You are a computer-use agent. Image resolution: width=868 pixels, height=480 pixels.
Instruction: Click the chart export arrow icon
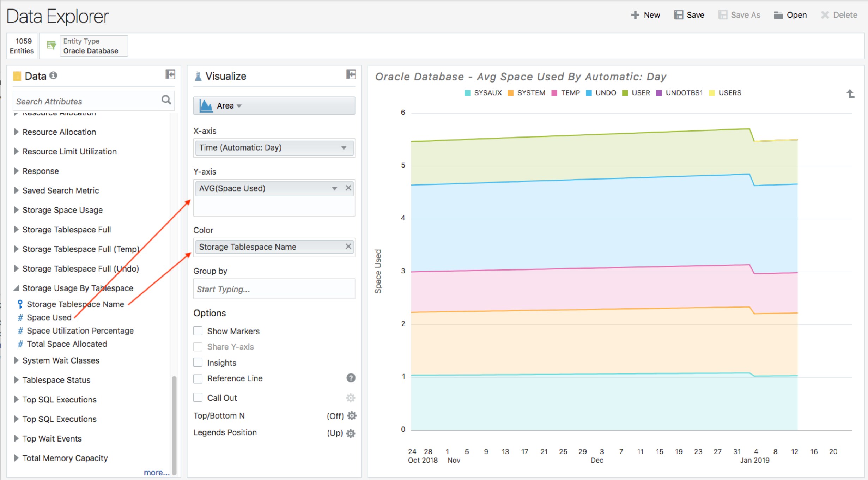(850, 94)
